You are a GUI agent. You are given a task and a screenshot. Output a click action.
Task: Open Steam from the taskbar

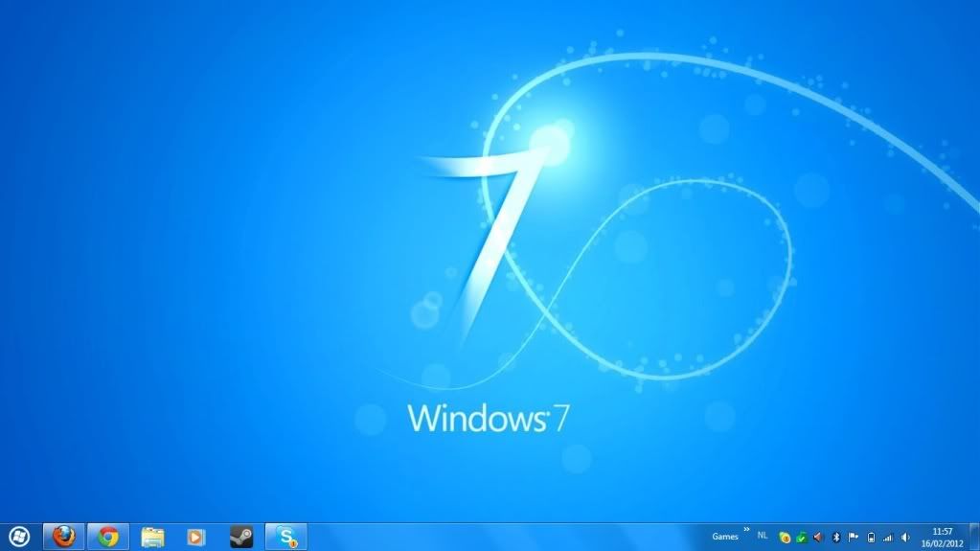tap(241, 537)
